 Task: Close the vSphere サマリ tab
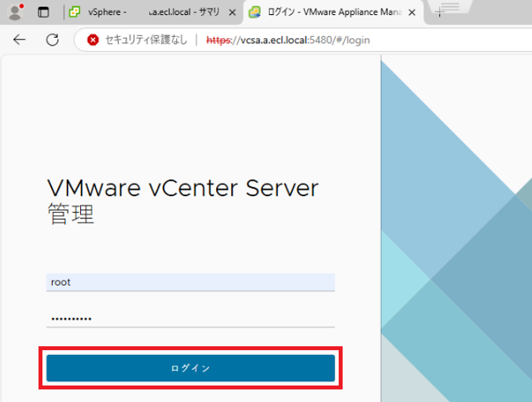coord(232,13)
